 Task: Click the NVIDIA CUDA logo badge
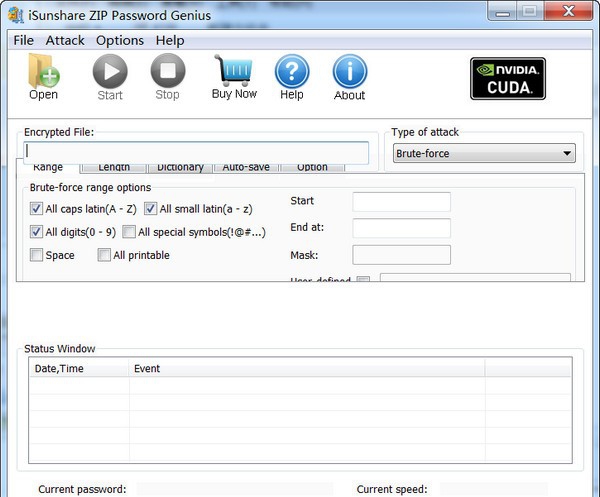click(x=508, y=78)
